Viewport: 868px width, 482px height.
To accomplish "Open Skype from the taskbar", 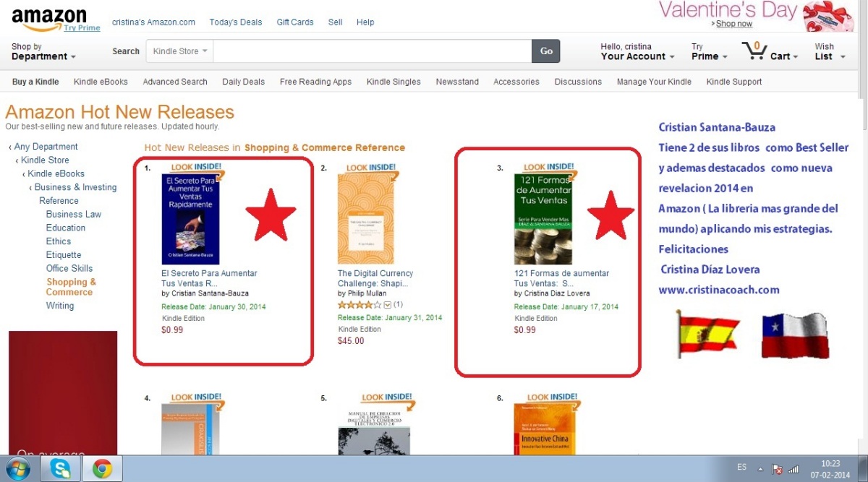I will 61,469.
